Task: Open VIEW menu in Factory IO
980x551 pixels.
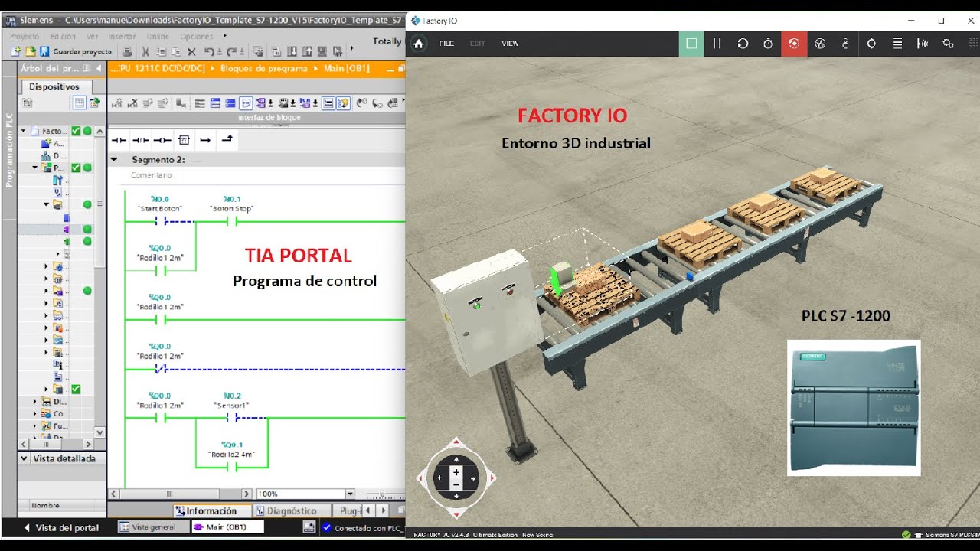Action: pos(510,44)
